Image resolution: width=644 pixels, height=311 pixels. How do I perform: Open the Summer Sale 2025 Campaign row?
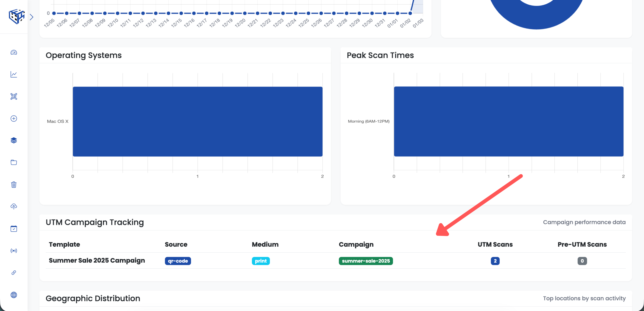click(97, 260)
